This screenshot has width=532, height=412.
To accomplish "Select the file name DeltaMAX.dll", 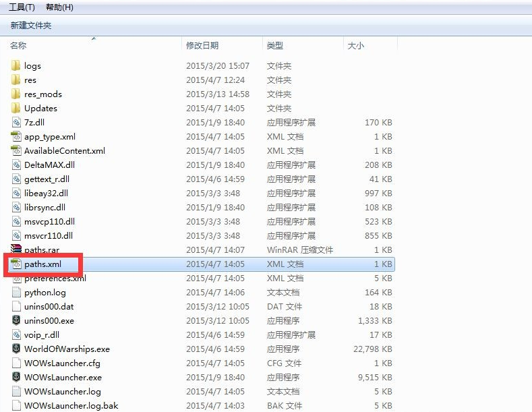I will point(49,165).
